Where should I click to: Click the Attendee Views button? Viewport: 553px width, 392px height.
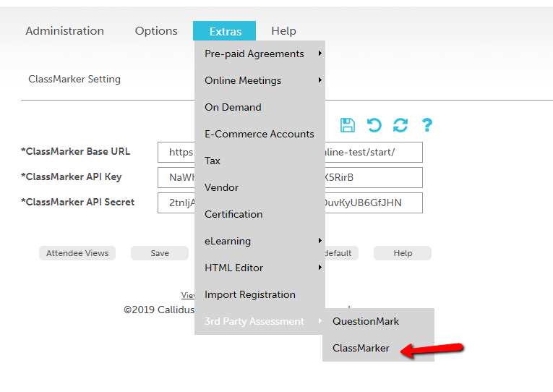77,253
